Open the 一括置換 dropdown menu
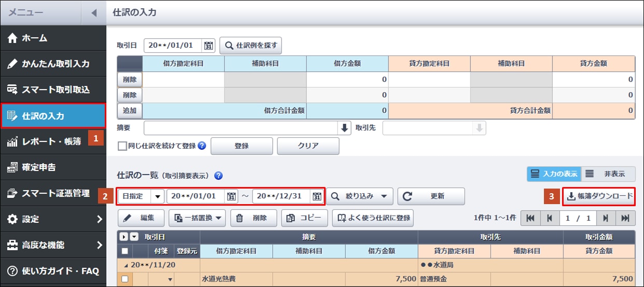The image size is (644, 287). tap(197, 218)
